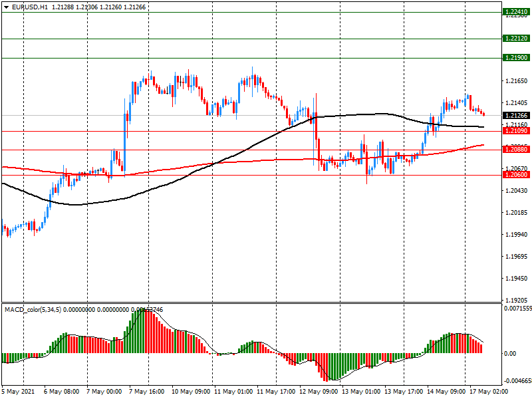Screen dimensions: 532x399
Task: Click the 1.21650 price scale label
Action: (x=517, y=80)
